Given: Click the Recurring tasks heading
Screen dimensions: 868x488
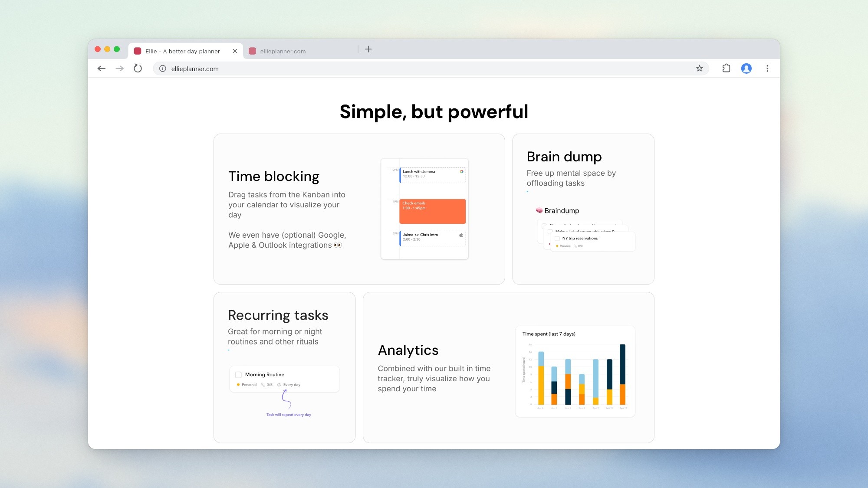Looking at the screenshot, I should [278, 315].
